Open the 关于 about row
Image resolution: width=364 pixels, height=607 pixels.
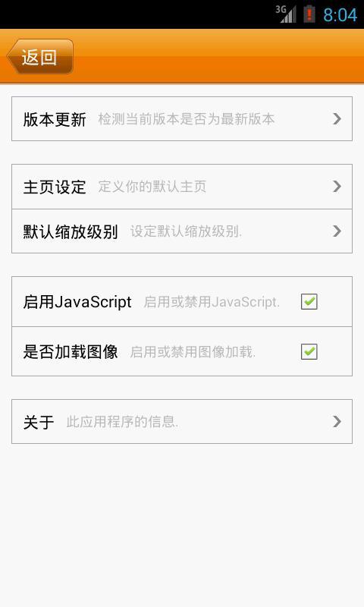point(182,422)
